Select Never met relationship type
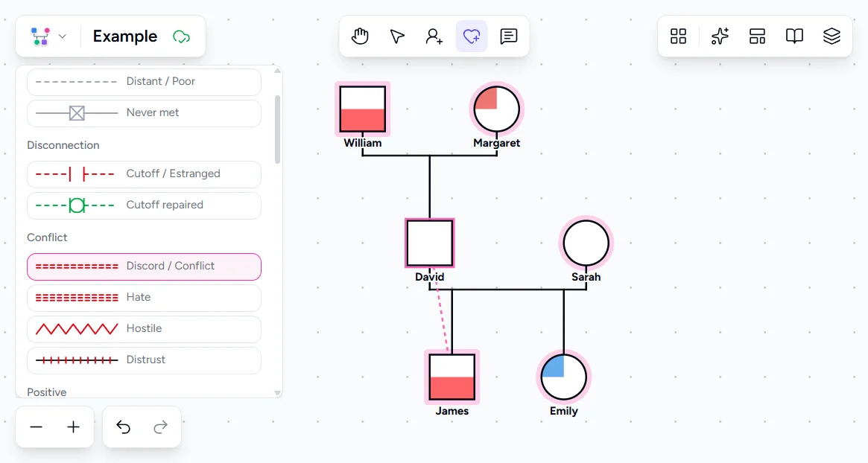This screenshot has height=463, width=868. [144, 113]
